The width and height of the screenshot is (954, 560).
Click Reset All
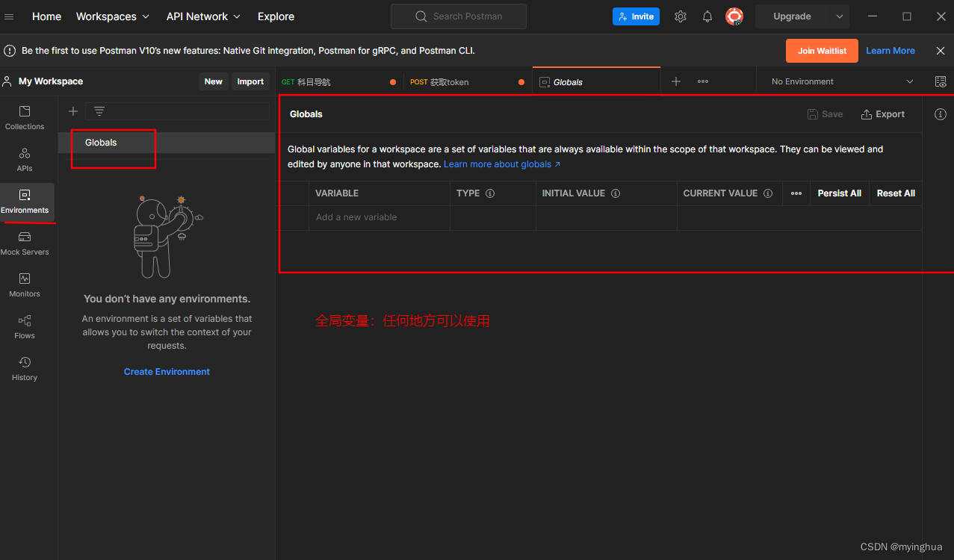pos(896,193)
